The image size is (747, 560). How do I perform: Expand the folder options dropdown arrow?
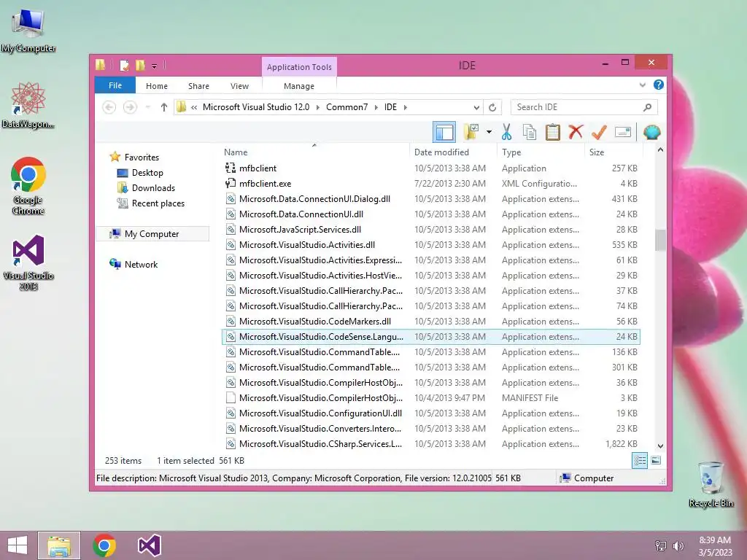pos(489,132)
